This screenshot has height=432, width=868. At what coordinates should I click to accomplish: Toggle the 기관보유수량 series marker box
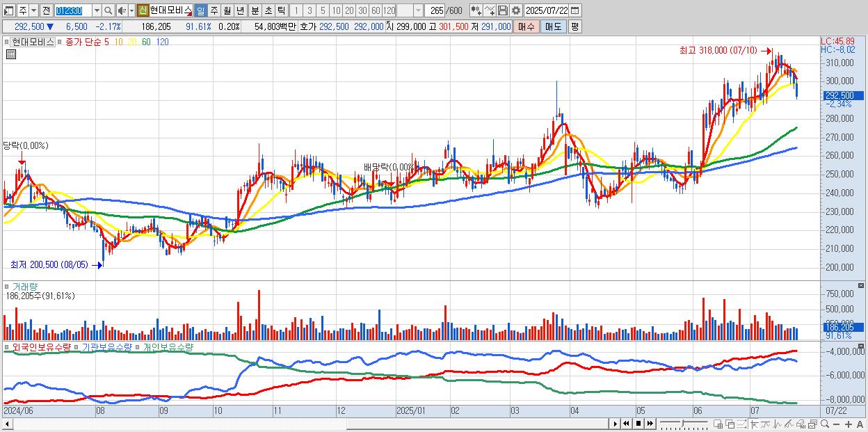click(77, 346)
